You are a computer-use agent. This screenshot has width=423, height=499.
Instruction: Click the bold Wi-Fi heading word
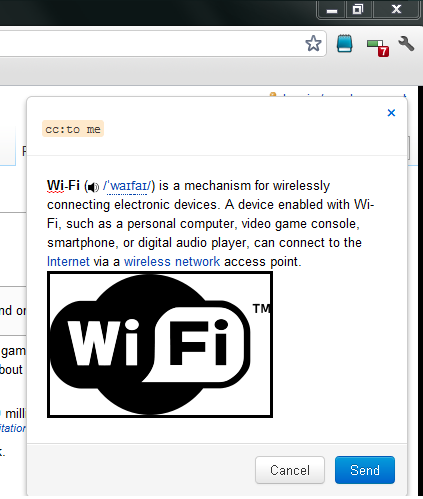63,185
